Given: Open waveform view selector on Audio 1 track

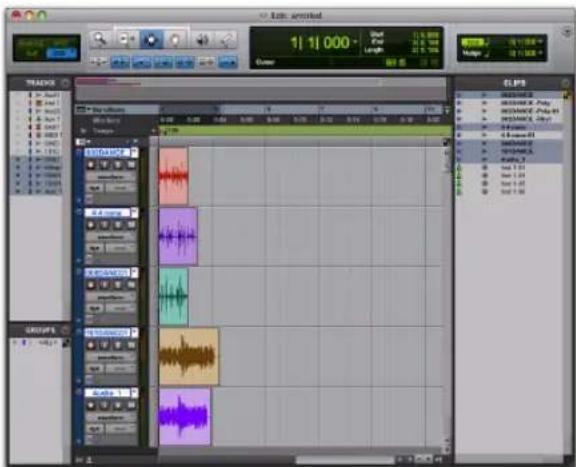Looking at the screenshot, I should point(111,417).
